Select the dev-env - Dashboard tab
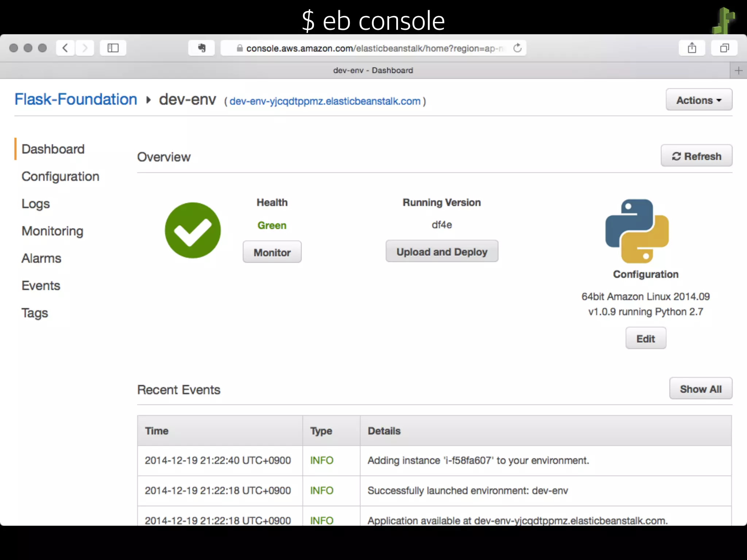 373,70
